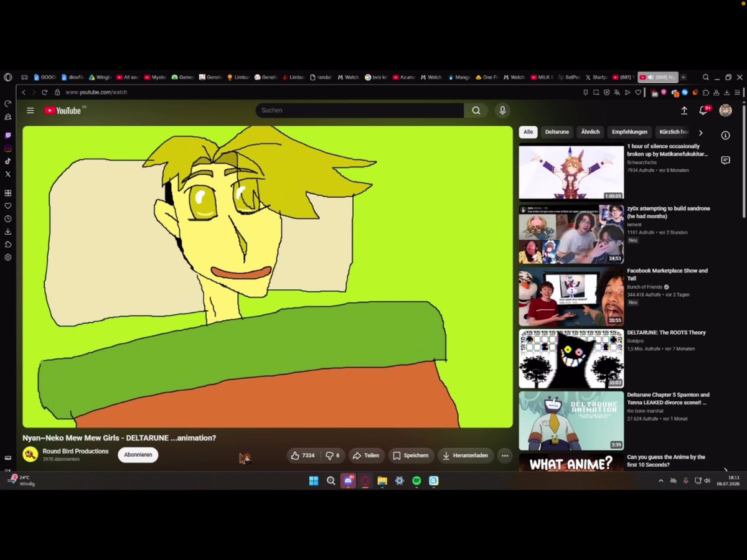This screenshot has width=747, height=560.
Task: Open the YouTube hamburger guide menu
Action: coord(30,110)
